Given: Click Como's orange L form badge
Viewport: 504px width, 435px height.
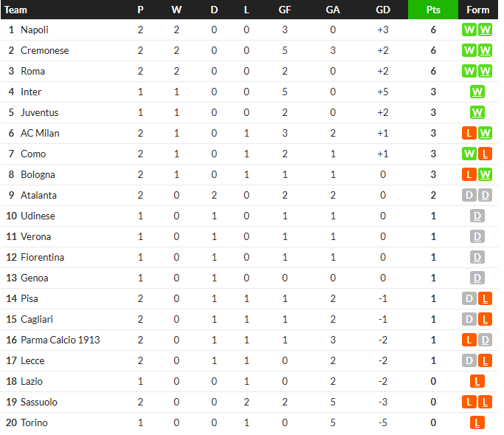Looking at the screenshot, I should pos(485,154).
